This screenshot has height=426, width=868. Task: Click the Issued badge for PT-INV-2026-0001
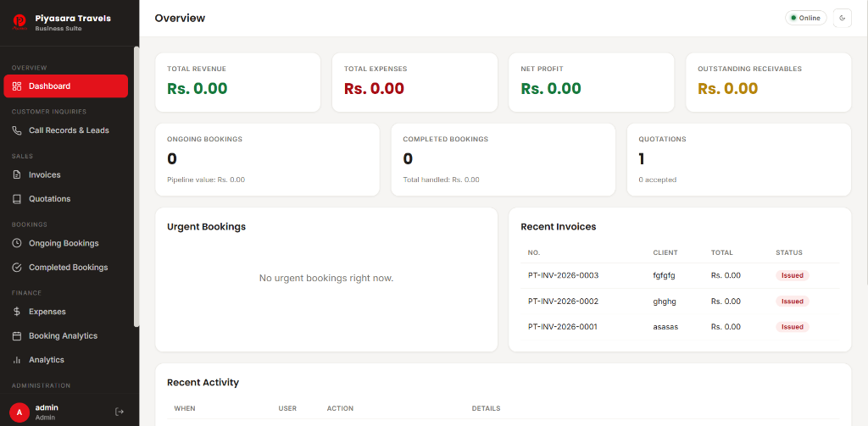(793, 327)
